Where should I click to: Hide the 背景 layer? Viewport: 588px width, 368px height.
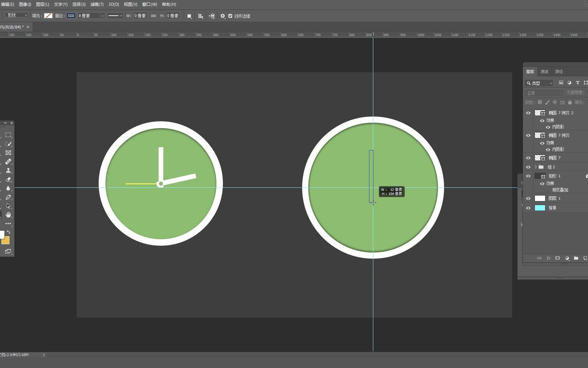pyautogui.click(x=528, y=208)
